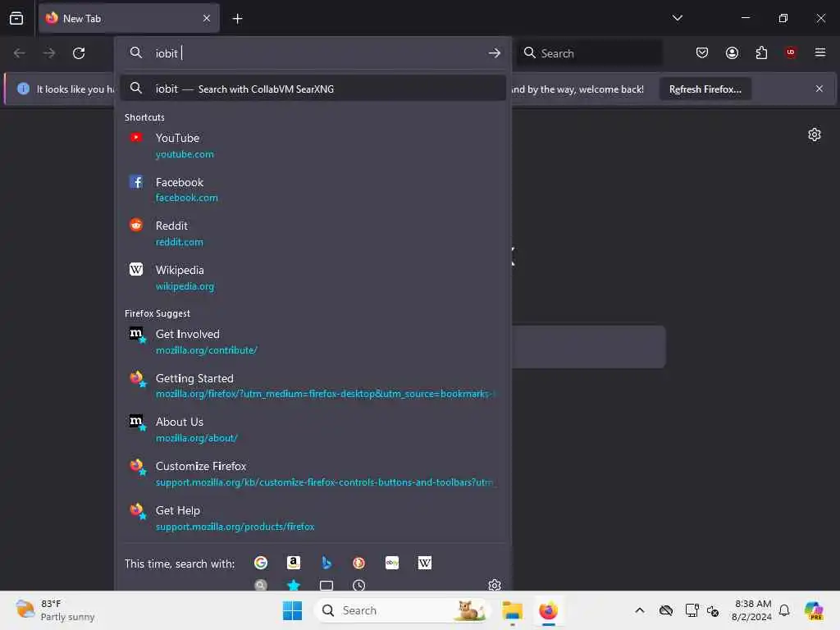Reload the current page
The image size is (840, 630).
[x=79, y=53]
